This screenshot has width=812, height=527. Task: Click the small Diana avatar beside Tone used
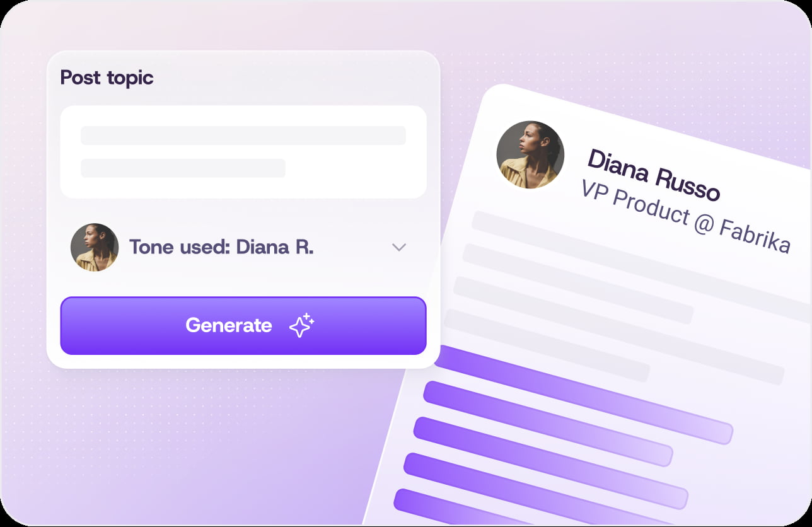pyautogui.click(x=95, y=247)
